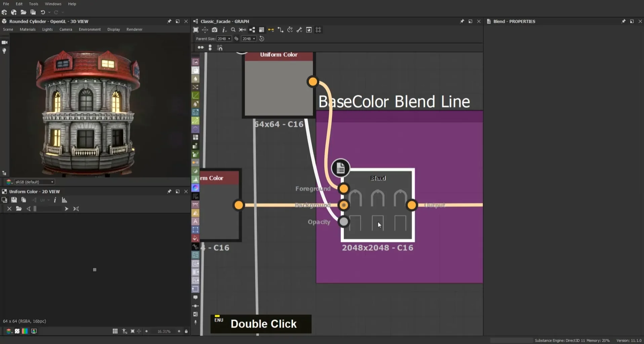Image resolution: width=644 pixels, height=344 pixels.
Task: Click the camera icon in 3D View sidebar
Action: (4, 42)
